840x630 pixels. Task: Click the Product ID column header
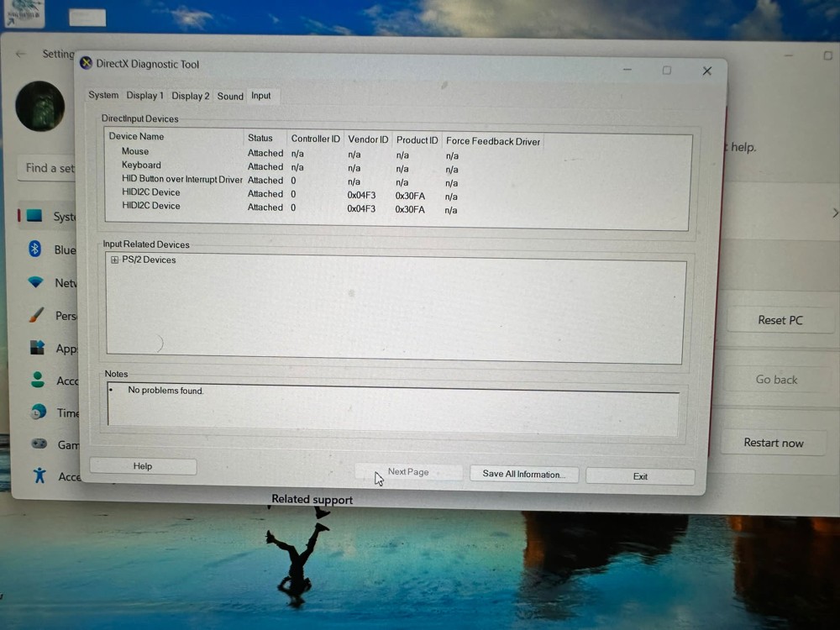(x=417, y=140)
